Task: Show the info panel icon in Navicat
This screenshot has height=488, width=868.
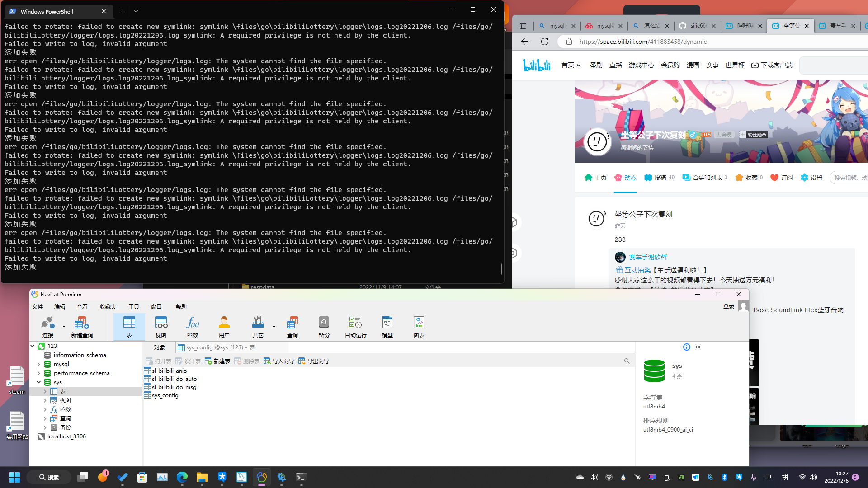Action: click(687, 347)
